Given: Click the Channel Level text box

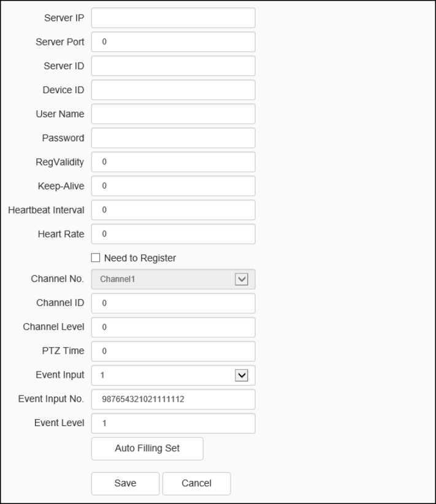Looking at the screenshot, I should click(x=173, y=327).
